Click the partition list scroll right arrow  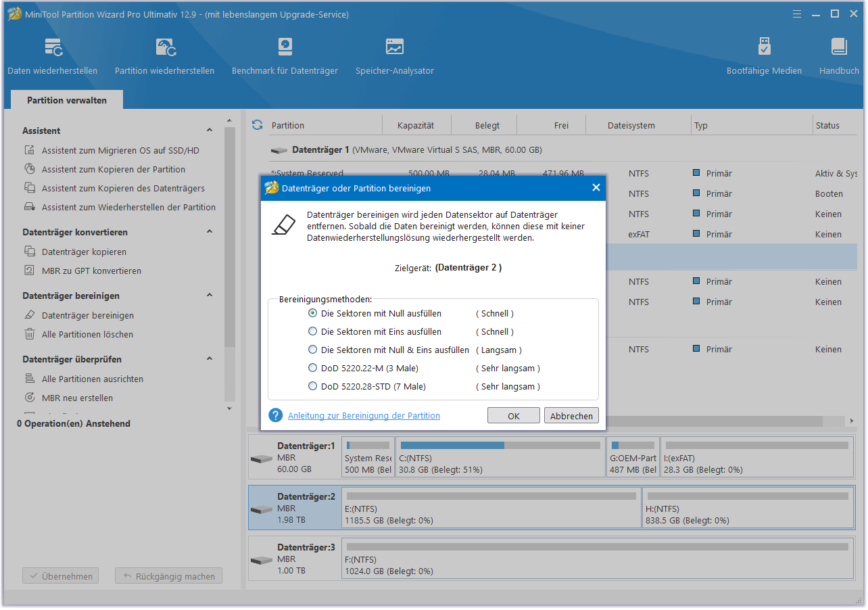851,421
